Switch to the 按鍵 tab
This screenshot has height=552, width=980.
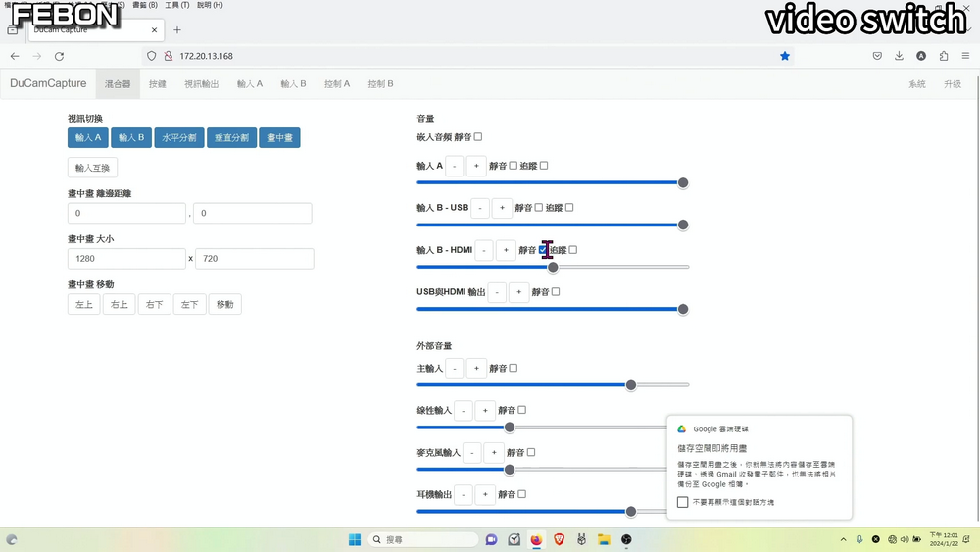pos(158,83)
